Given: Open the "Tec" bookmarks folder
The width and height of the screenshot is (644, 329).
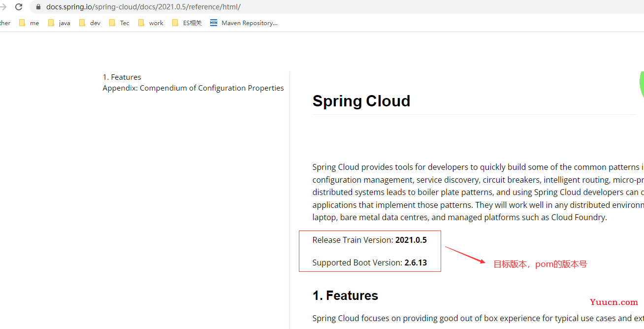Looking at the screenshot, I should (119, 23).
